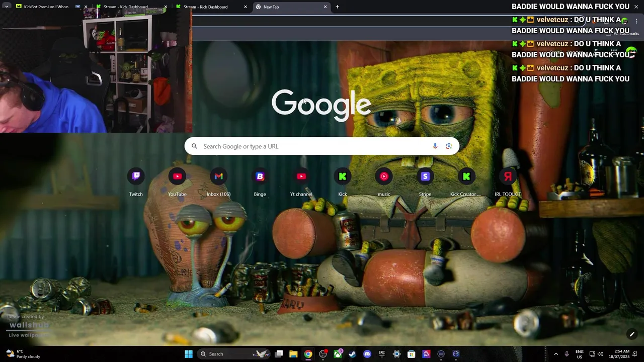This screenshot has width=644, height=362.
Task: Click the Google search input field
Action: (322, 146)
